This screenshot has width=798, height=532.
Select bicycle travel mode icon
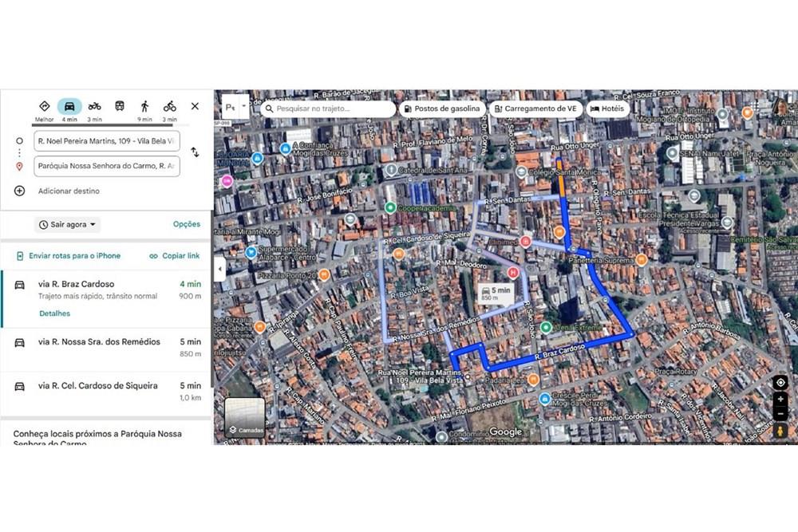pyautogui.click(x=170, y=106)
